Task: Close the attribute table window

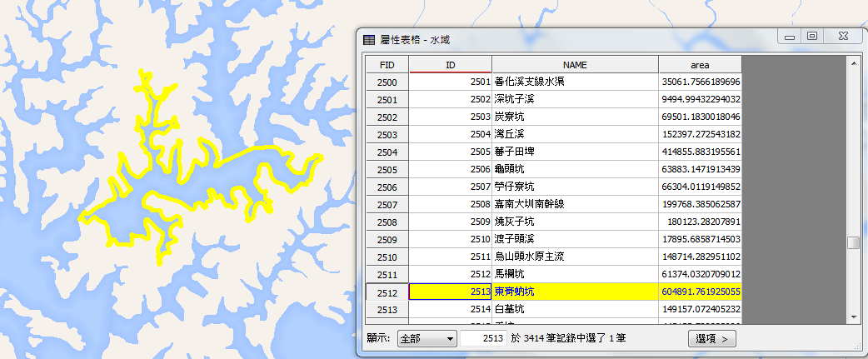Action: (843, 36)
